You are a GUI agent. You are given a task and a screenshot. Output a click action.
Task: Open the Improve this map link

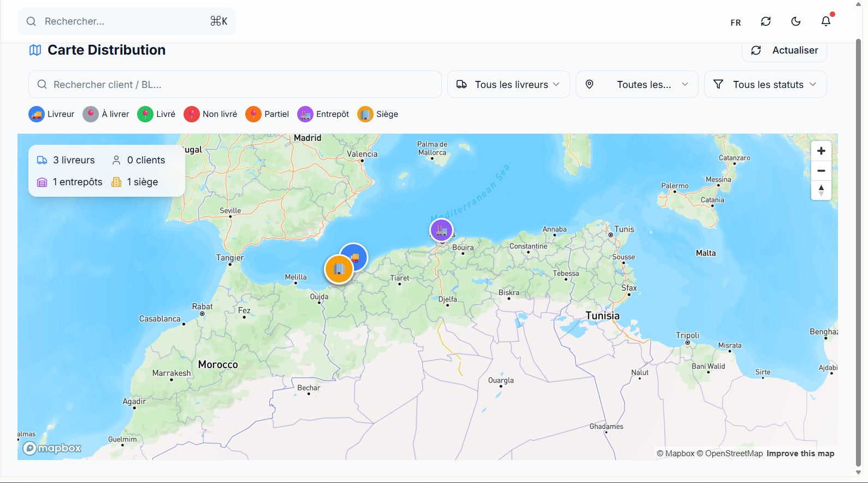(800, 453)
